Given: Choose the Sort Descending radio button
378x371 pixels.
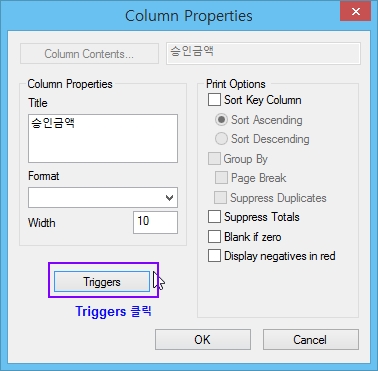Looking at the screenshot, I should (221, 139).
